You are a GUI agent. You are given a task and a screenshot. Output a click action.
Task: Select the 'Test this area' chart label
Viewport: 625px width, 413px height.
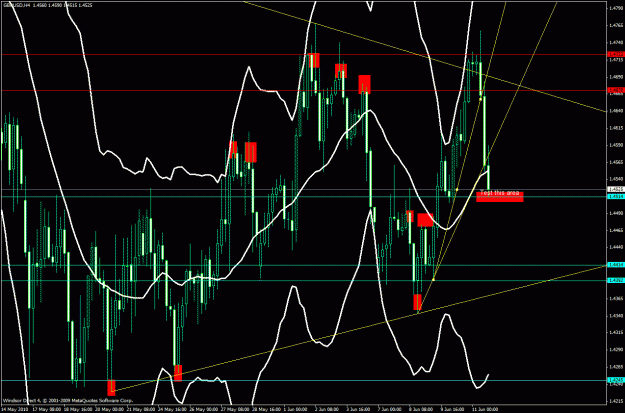point(500,193)
